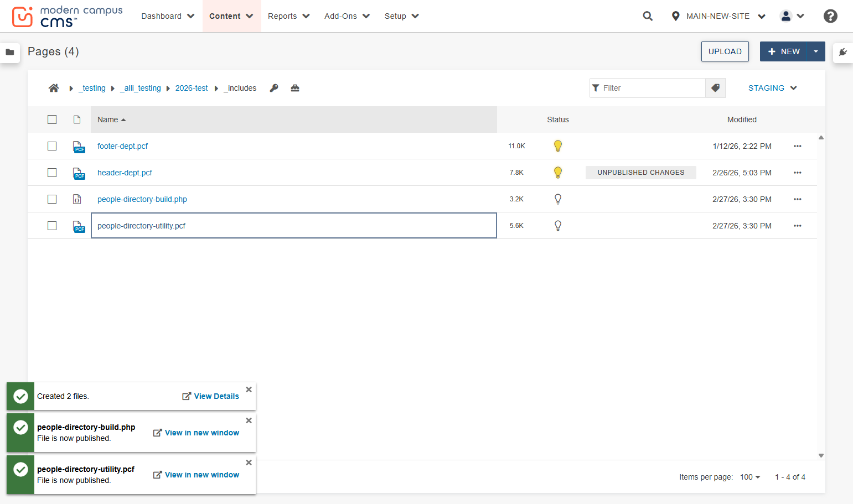Click the list scrollbar up arrow

(821, 137)
